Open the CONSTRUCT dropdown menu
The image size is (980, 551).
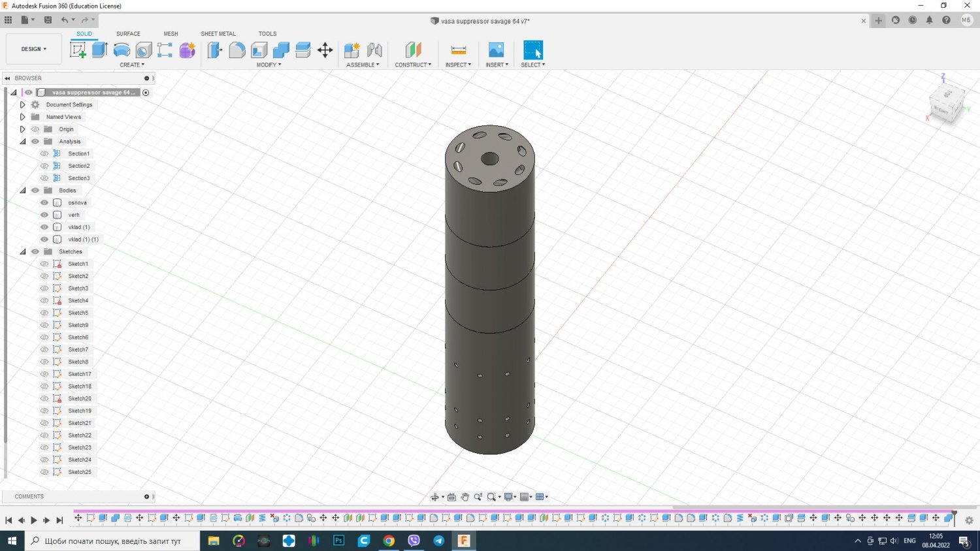413,65
